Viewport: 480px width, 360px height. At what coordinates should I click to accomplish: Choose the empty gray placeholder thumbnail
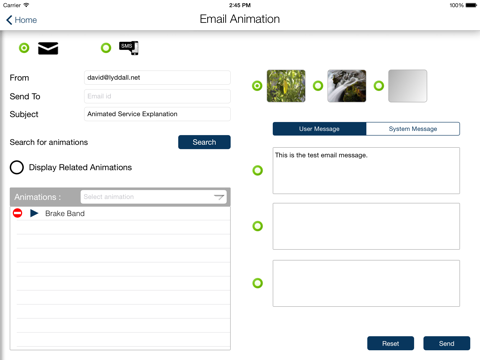pyautogui.click(x=407, y=86)
